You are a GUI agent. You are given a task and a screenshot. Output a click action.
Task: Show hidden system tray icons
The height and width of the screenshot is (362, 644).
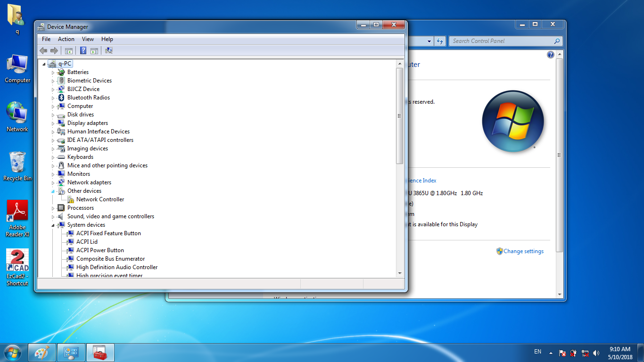(x=550, y=353)
